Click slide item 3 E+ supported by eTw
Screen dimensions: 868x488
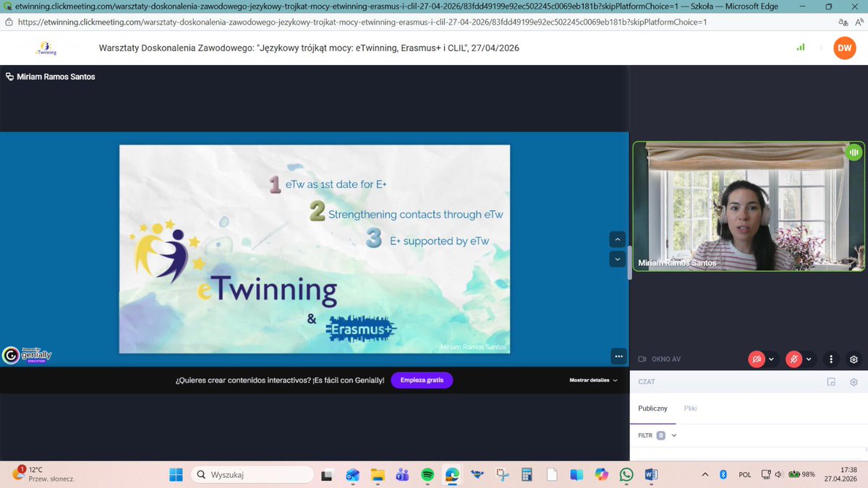(427, 240)
